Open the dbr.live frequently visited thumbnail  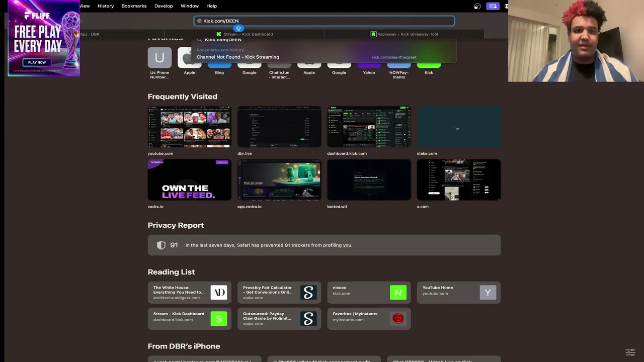tap(279, 127)
